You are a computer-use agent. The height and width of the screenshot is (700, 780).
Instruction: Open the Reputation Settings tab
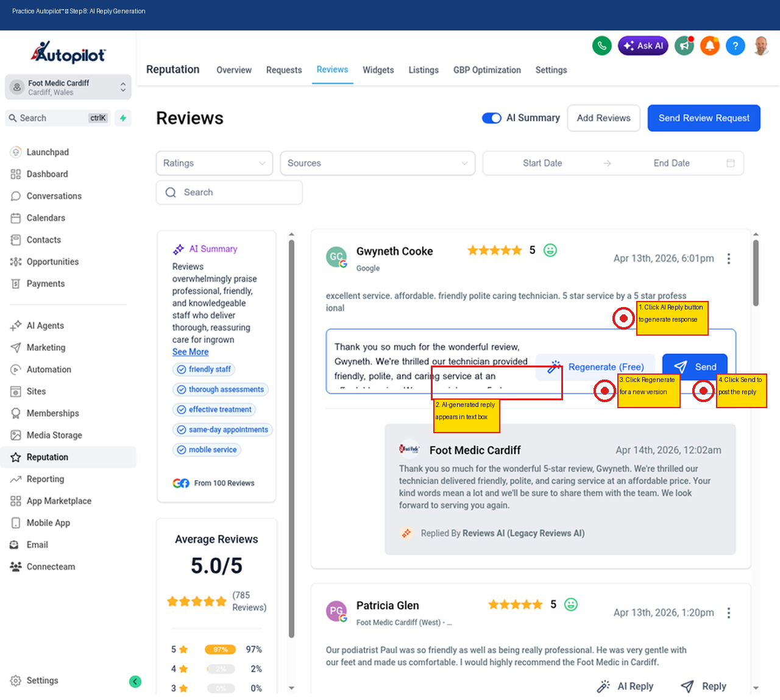[551, 70]
